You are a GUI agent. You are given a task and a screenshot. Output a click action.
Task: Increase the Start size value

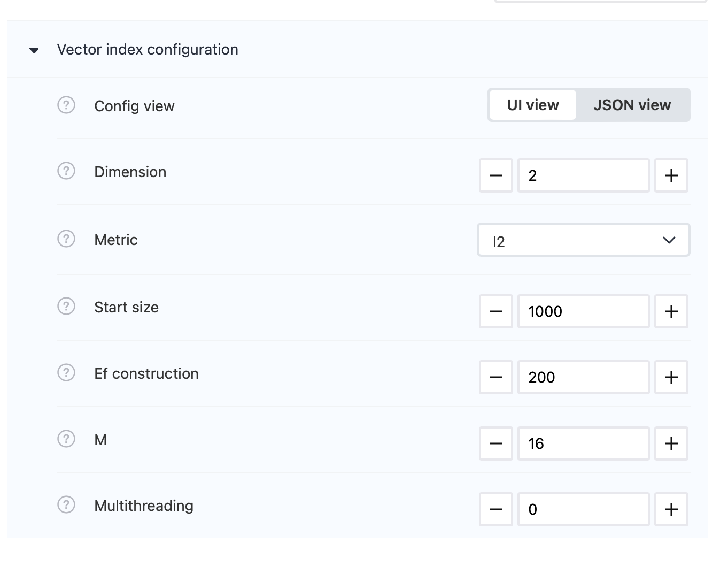pyautogui.click(x=671, y=311)
